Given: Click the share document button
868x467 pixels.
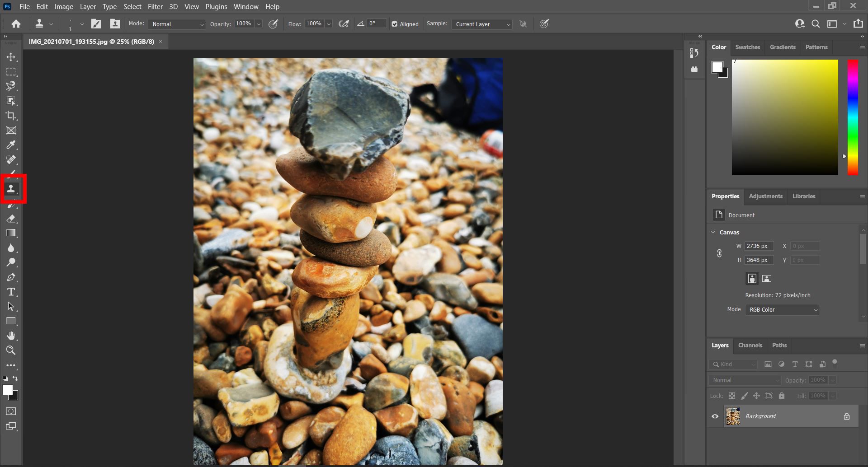Looking at the screenshot, I should 858,23.
